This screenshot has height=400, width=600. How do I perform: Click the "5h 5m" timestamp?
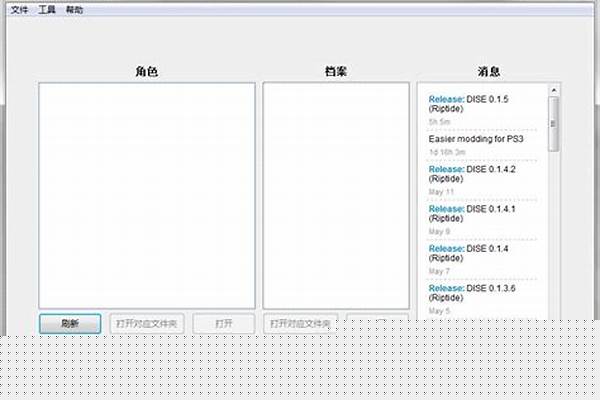(x=439, y=122)
